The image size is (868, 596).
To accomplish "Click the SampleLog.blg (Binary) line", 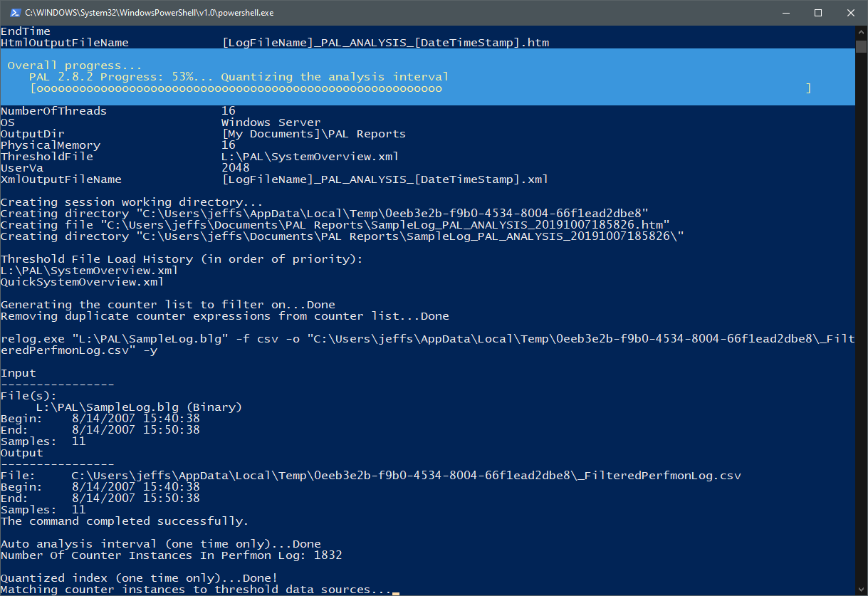I will (140, 407).
